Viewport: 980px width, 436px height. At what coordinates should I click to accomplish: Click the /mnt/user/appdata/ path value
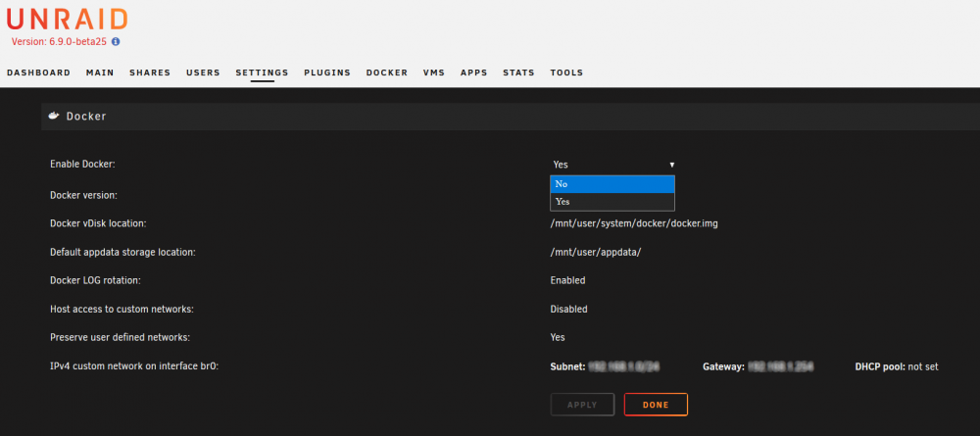pyautogui.click(x=596, y=253)
